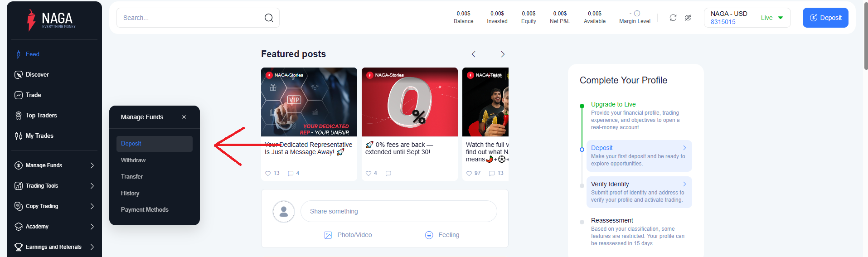Expand the Trading Tools chevron
The height and width of the screenshot is (257, 868).
92,186
